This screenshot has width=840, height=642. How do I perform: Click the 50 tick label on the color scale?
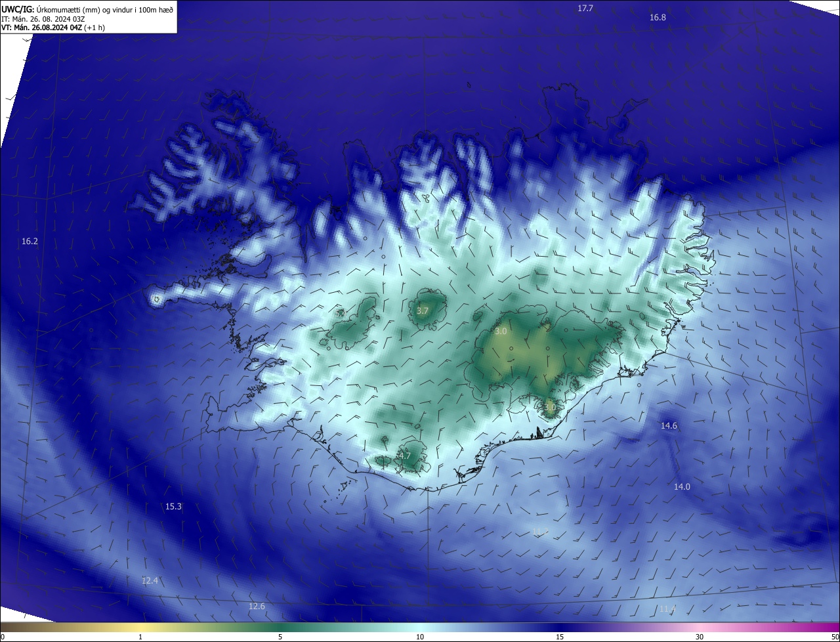835,637
